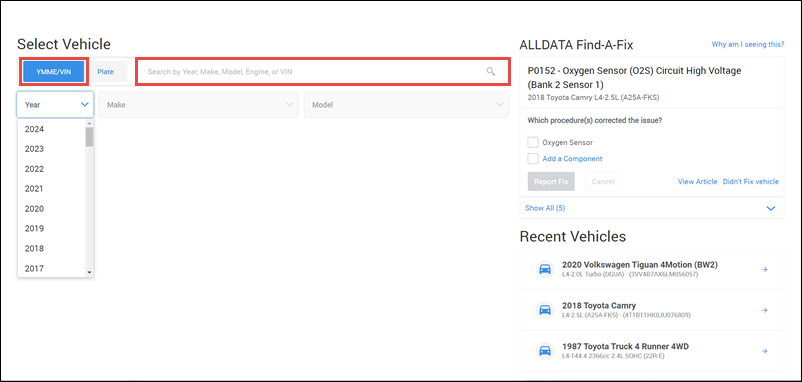Click Show All (5) link
The image size is (802, 382).
coord(545,208)
